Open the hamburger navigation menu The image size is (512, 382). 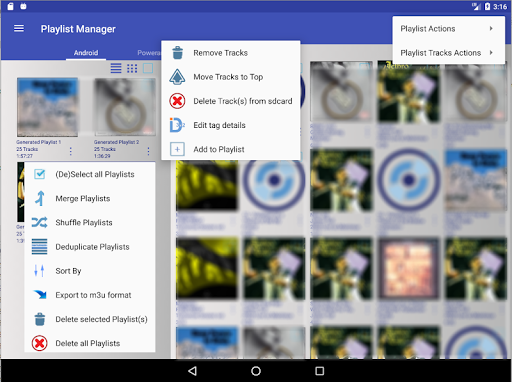tap(19, 29)
